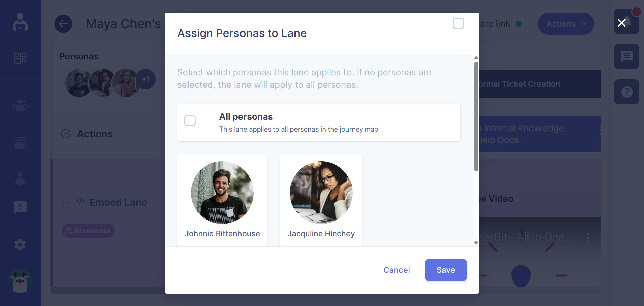Click the deer mascot at sidebar bottom
Viewport: 644px width, 306px height.
pyautogui.click(x=20, y=281)
